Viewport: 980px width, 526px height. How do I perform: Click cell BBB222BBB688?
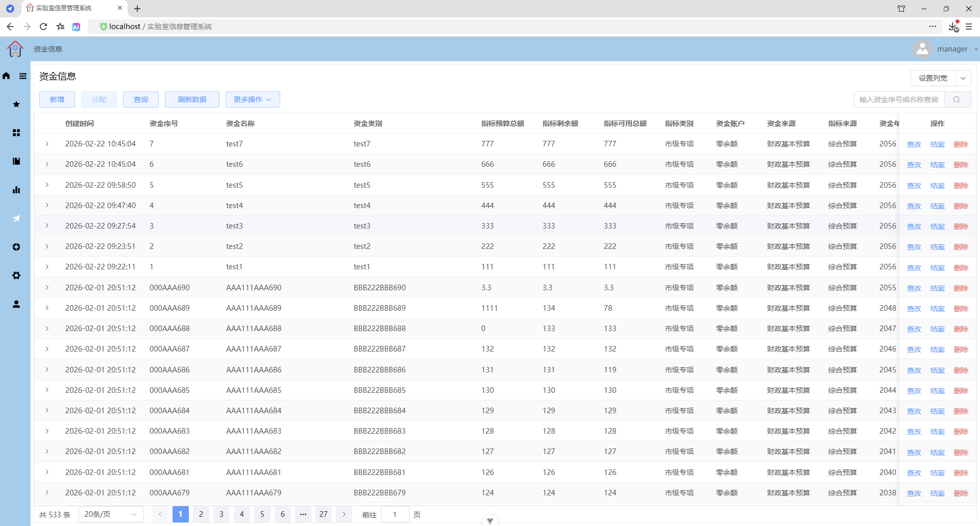tap(380, 329)
